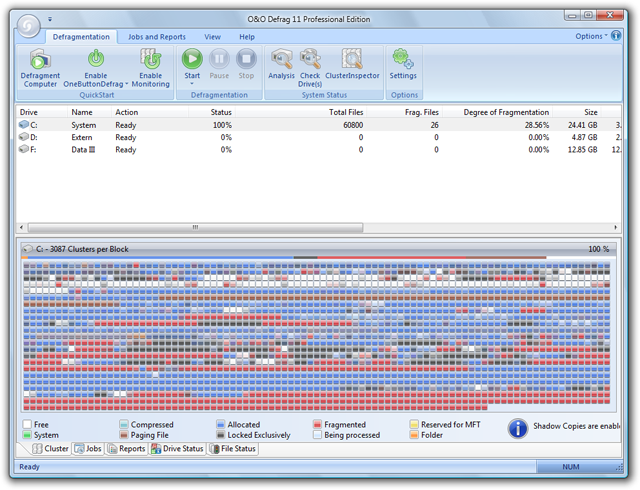Switch to the File Status bottom tab
The width and height of the screenshot is (640, 490).
coord(233,448)
